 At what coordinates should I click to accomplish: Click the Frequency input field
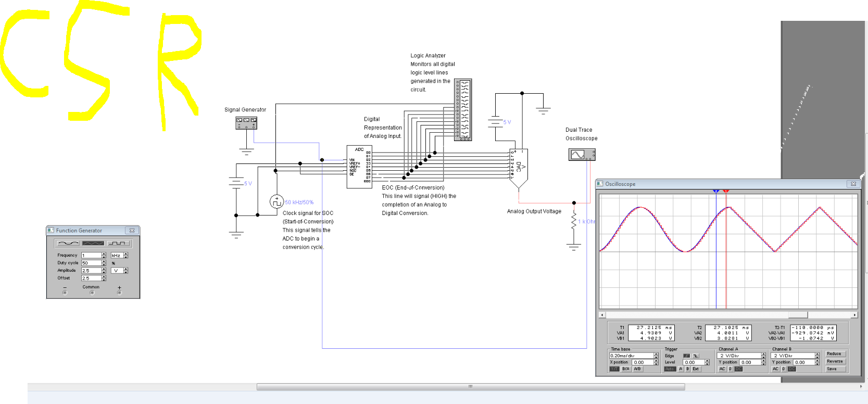[91, 255]
